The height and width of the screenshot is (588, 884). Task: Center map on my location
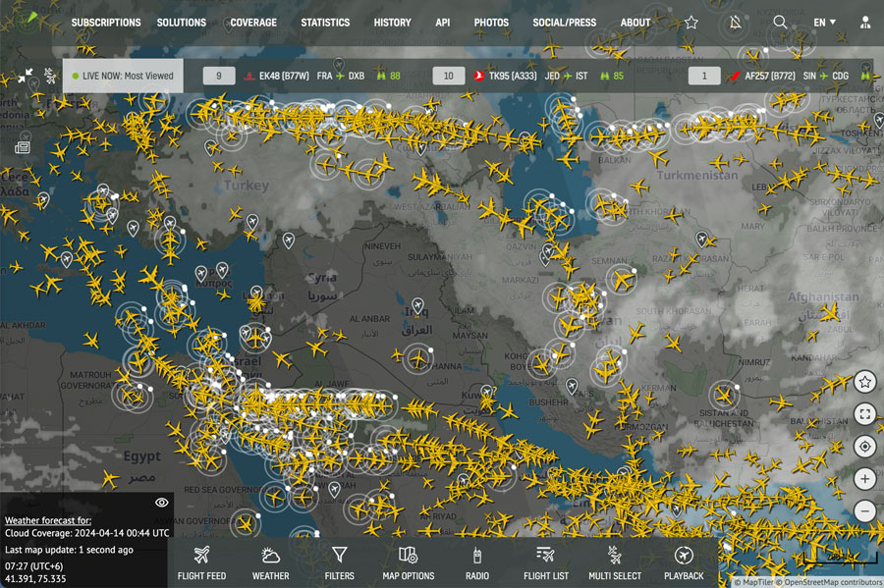tap(864, 447)
